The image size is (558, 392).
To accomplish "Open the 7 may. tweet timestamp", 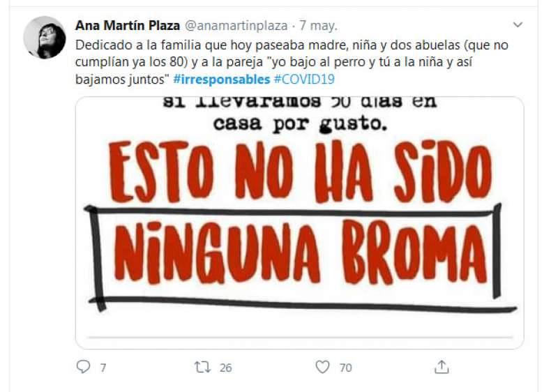I will pyautogui.click(x=318, y=26).
